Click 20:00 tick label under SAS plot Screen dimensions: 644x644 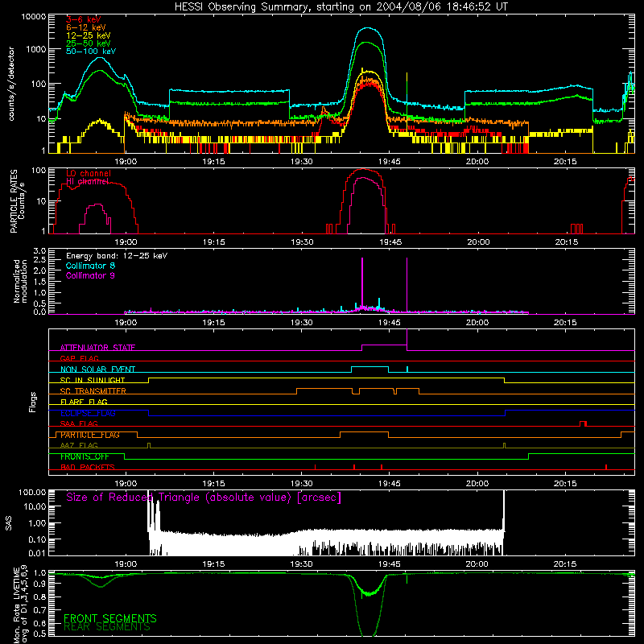[477, 564]
